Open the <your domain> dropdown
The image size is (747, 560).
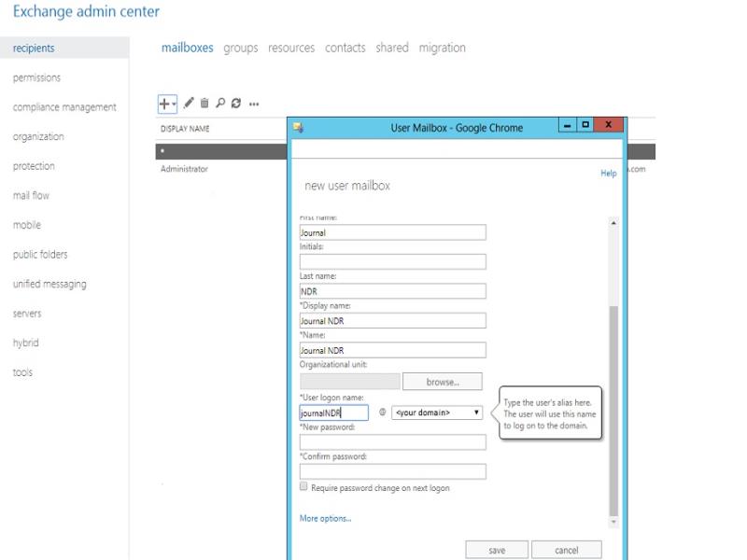pyautogui.click(x=437, y=413)
